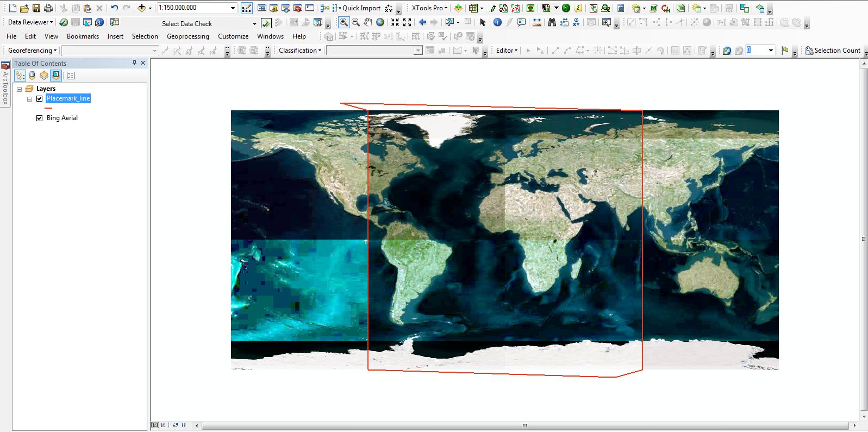Screen dimensions: 868x432
Task: Refresh the map view at bottom
Action: coord(176,425)
